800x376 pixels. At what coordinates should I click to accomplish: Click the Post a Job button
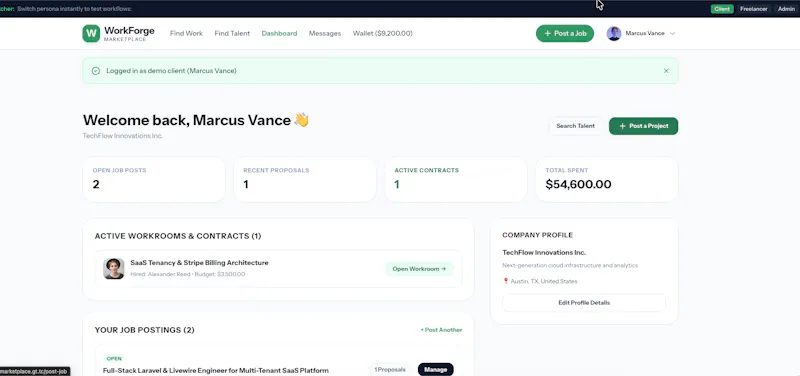565,33
